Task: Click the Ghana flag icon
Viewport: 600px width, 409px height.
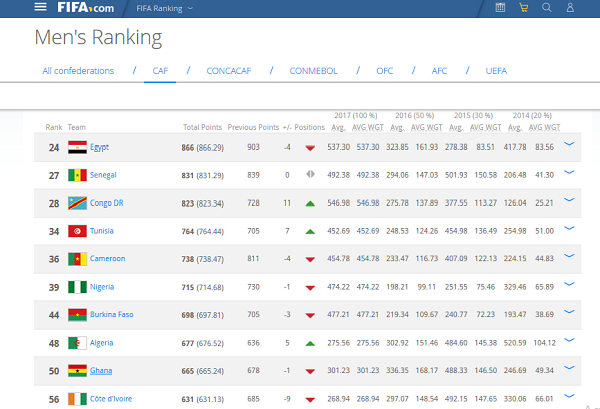Action: [x=77, y=371]
